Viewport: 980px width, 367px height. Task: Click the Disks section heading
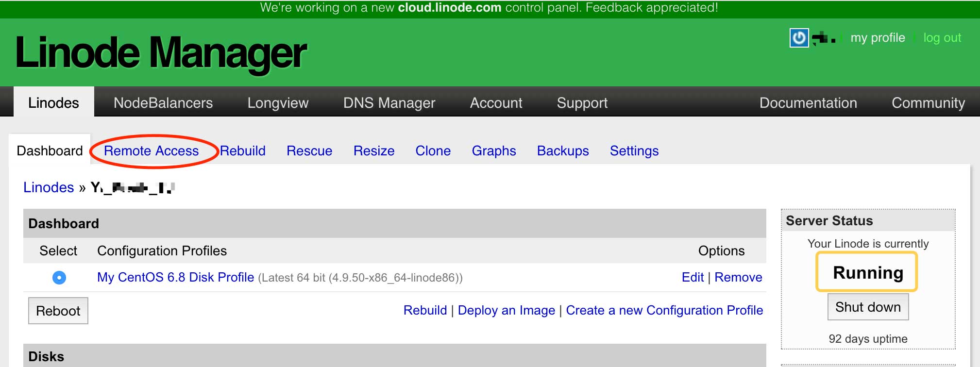[46, 357]
